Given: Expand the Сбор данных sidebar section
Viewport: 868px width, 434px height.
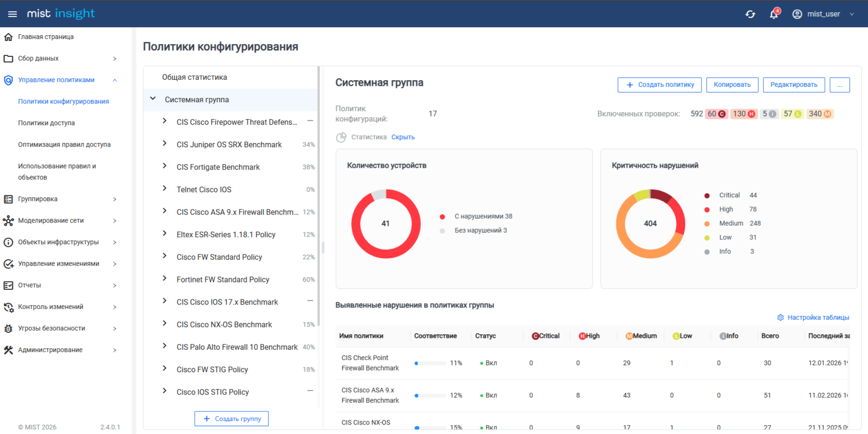Looking at the screenshot, I should [x=114, y=59].
